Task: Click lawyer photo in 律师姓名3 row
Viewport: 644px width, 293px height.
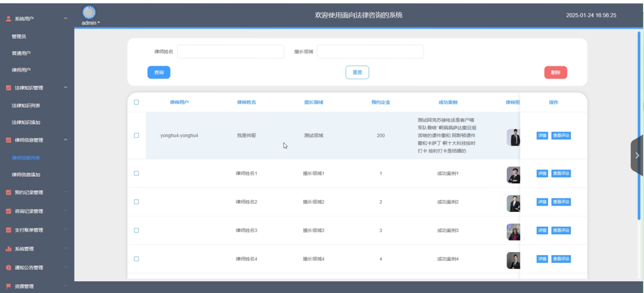Action: 514,232
